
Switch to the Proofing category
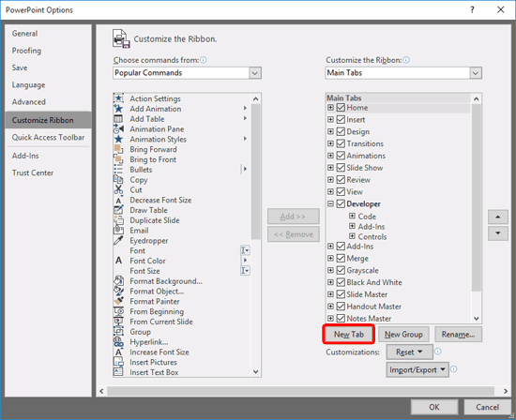[x=48, y=51]
